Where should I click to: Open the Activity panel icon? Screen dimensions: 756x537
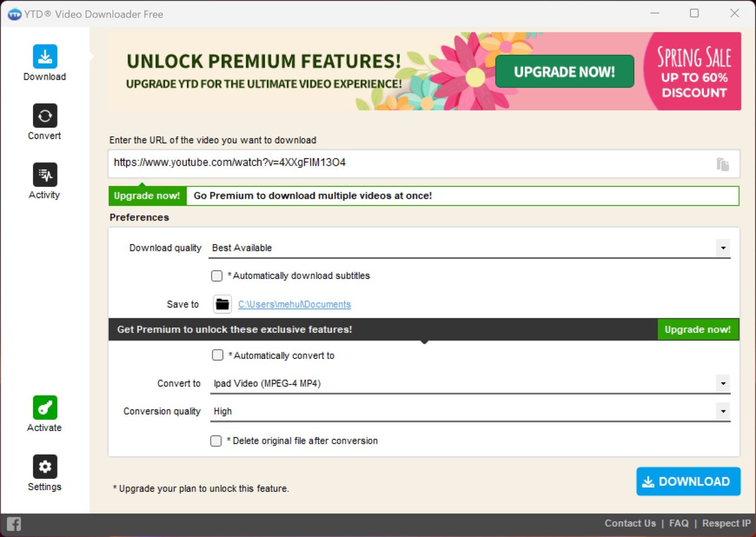point(45,175)
